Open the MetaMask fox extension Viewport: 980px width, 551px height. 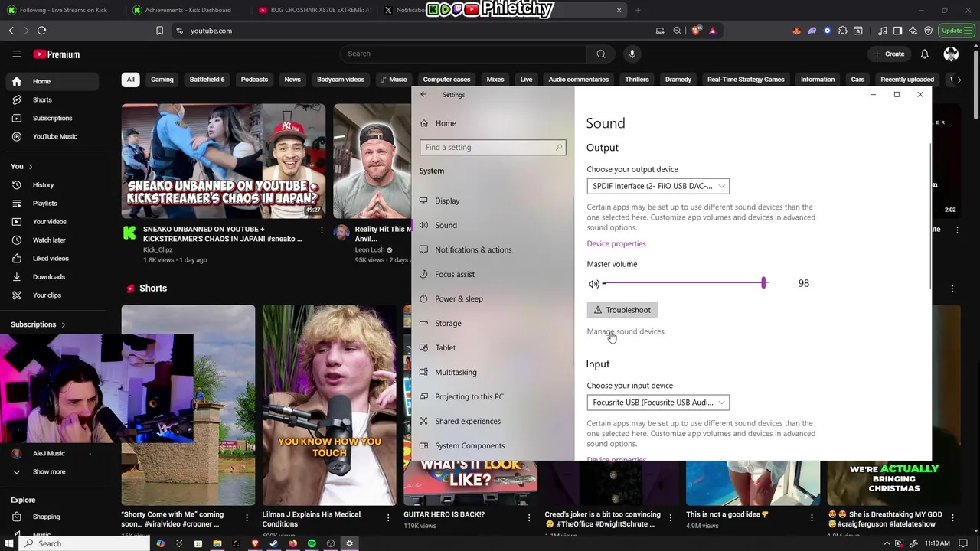pos(797,31)
